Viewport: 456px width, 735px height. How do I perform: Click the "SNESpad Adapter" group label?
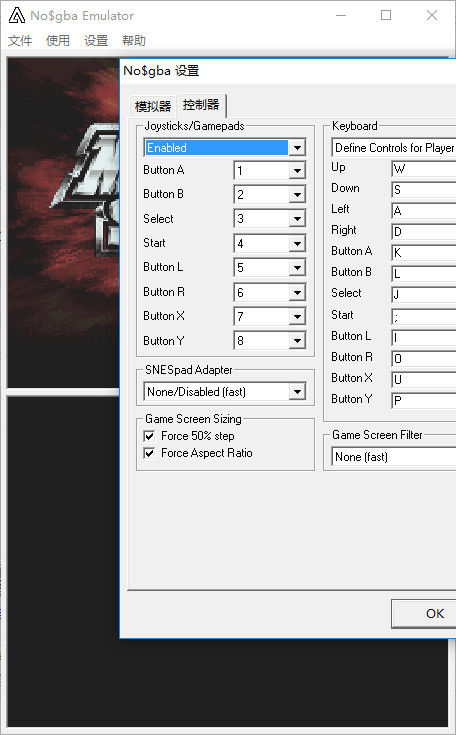pos(188,370)
